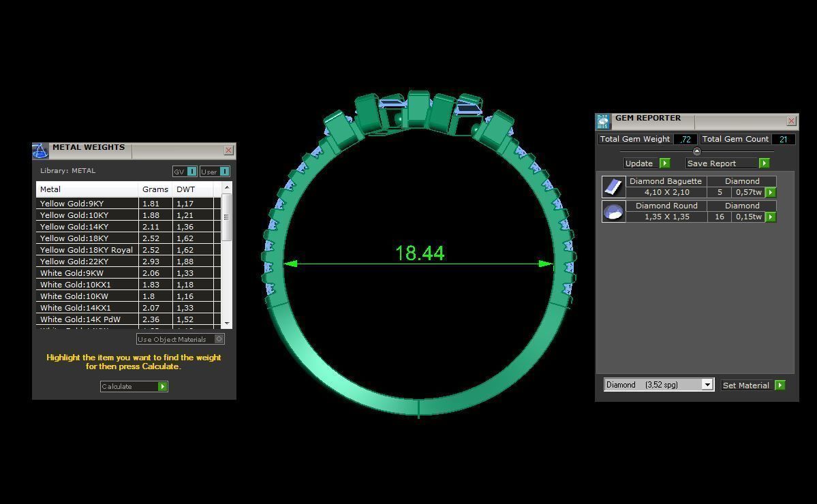
Task: Click the green arrow beside Set Material
Action: pos(780,385)
